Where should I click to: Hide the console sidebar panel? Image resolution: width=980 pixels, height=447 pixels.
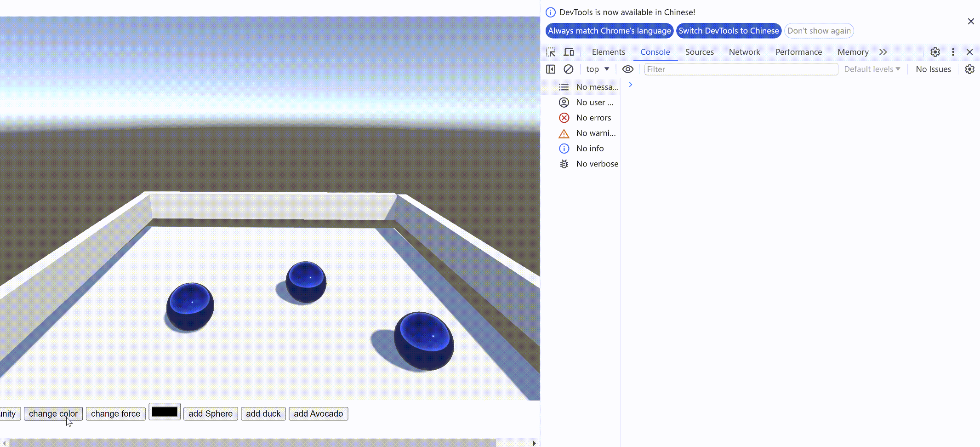[x=551, y=69]
